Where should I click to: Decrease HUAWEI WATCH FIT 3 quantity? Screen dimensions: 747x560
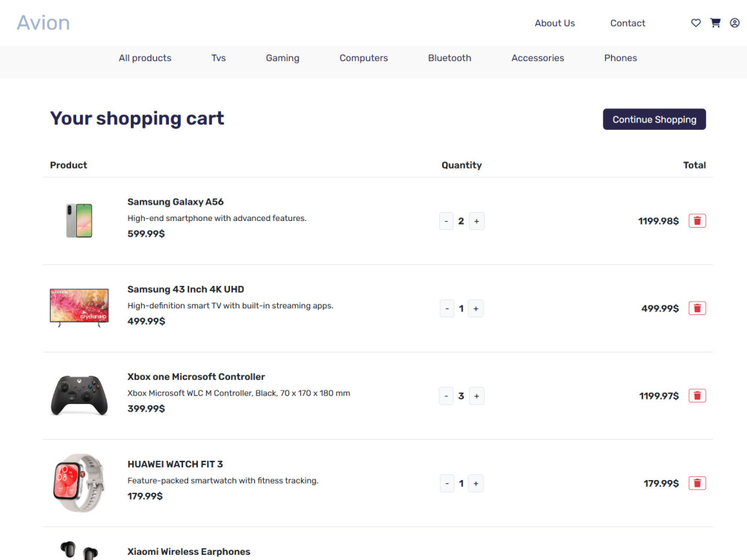click(x=447, y=483)
